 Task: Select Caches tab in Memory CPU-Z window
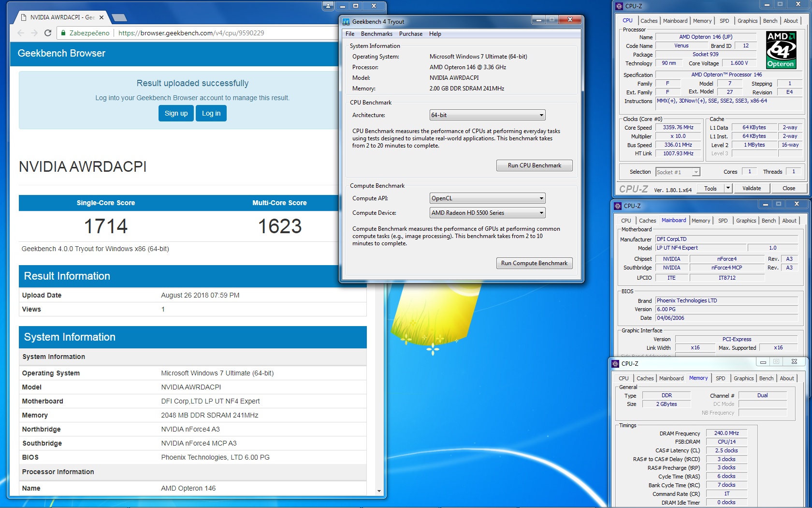645,378
